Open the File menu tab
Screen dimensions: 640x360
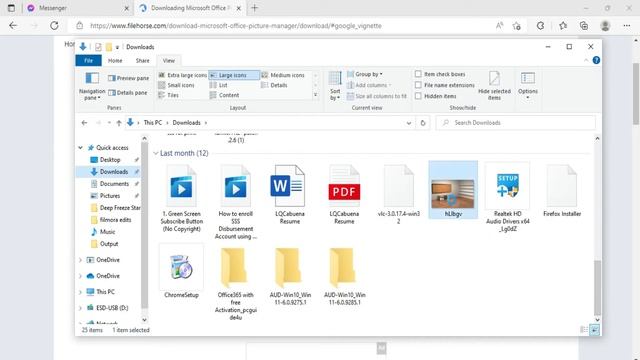(x=89, y=60)
